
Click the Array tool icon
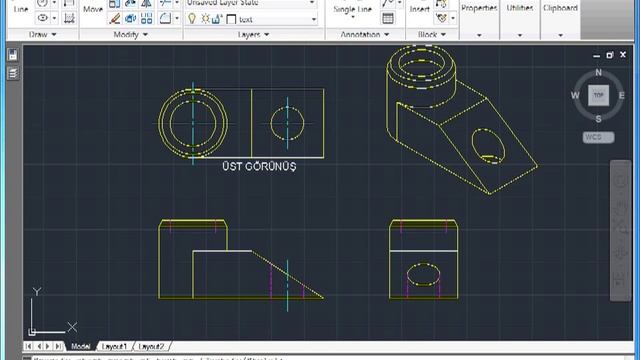coord(147,18)
